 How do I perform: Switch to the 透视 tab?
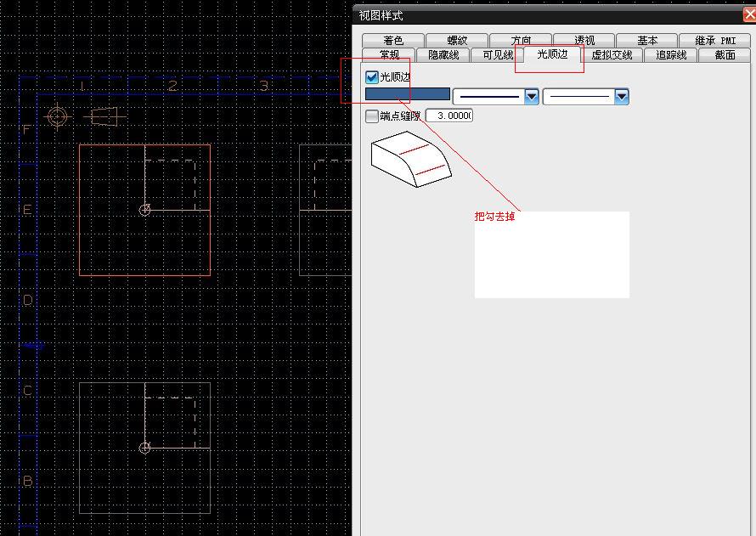(584, 41)
